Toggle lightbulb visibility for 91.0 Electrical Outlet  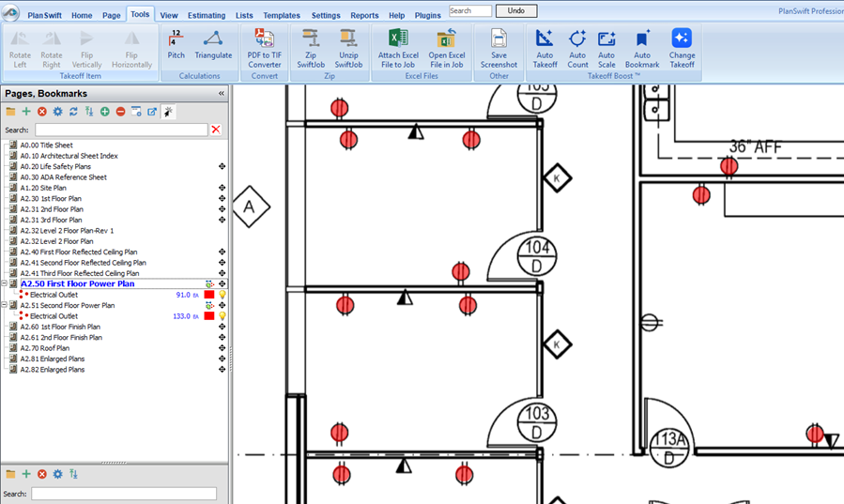click(x=222, y=295)
